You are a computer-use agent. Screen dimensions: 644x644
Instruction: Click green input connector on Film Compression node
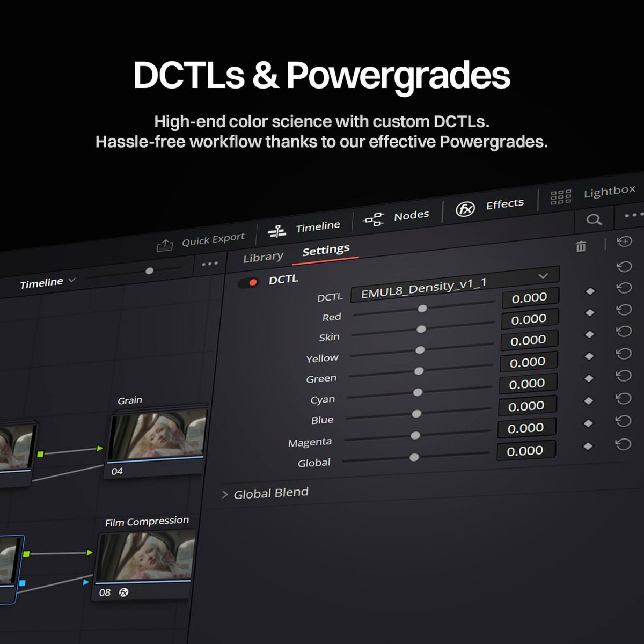(90, 553)
